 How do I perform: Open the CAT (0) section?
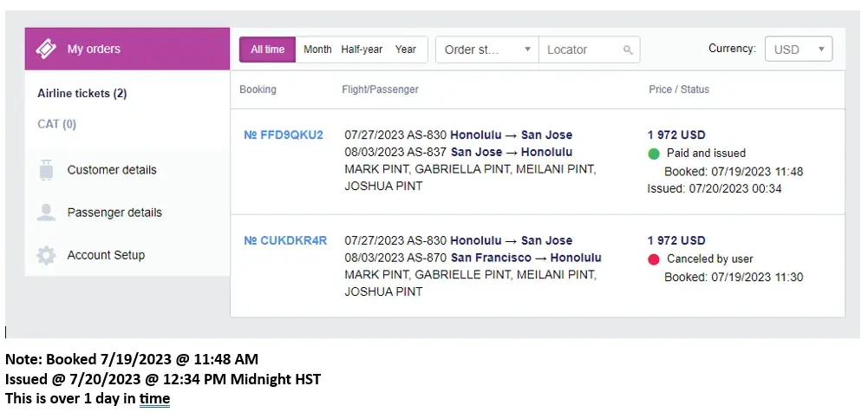point(57,124)
